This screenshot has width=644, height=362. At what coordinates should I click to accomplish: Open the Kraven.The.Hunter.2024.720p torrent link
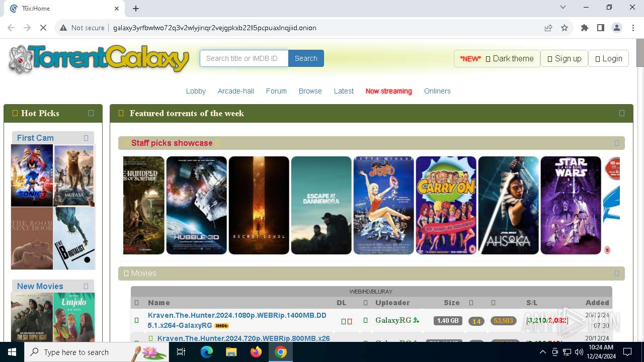(244, 338)
